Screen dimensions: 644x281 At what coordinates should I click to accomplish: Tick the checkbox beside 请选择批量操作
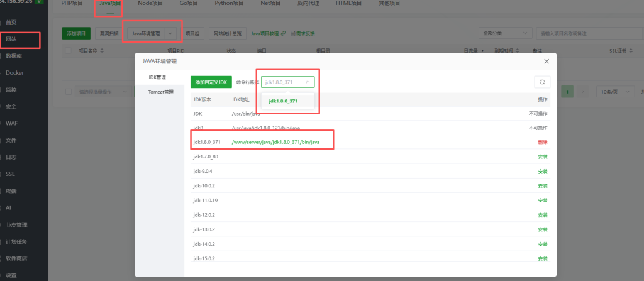click(68, 92)
